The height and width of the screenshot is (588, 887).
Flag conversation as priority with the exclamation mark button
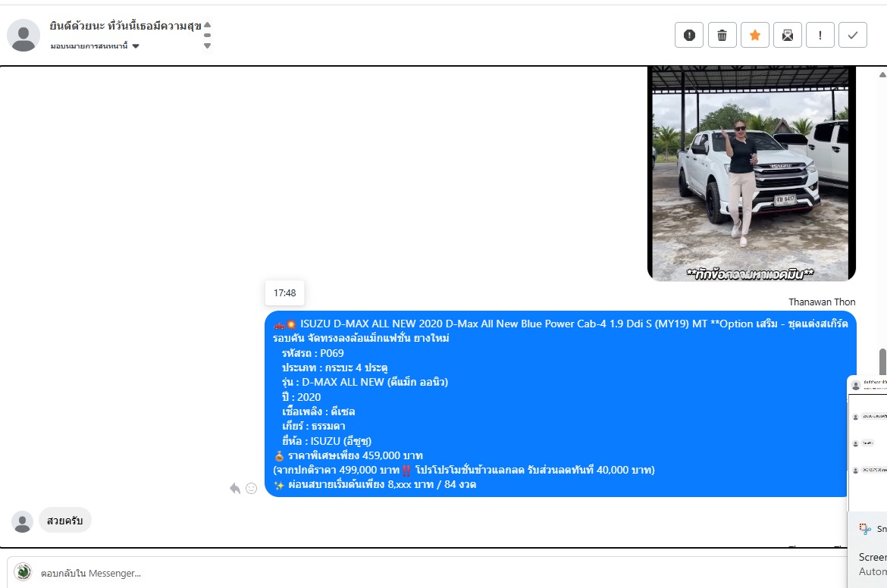coord(820,35)
